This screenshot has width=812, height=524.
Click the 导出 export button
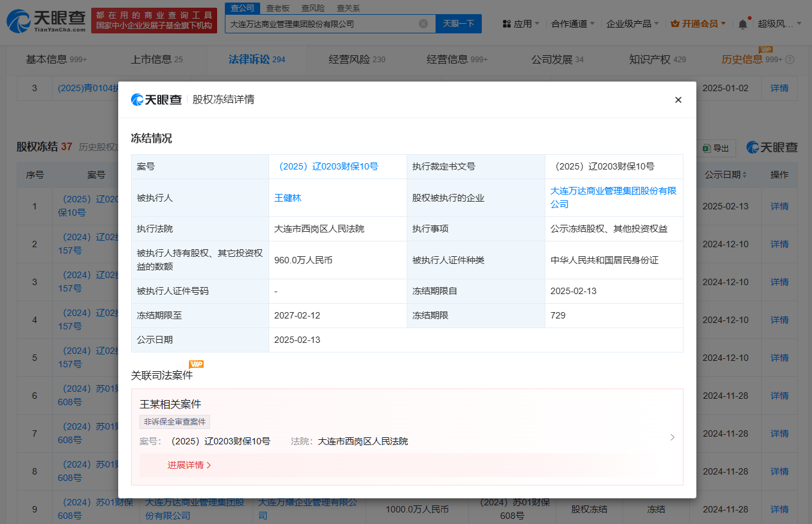click(716, 148)
